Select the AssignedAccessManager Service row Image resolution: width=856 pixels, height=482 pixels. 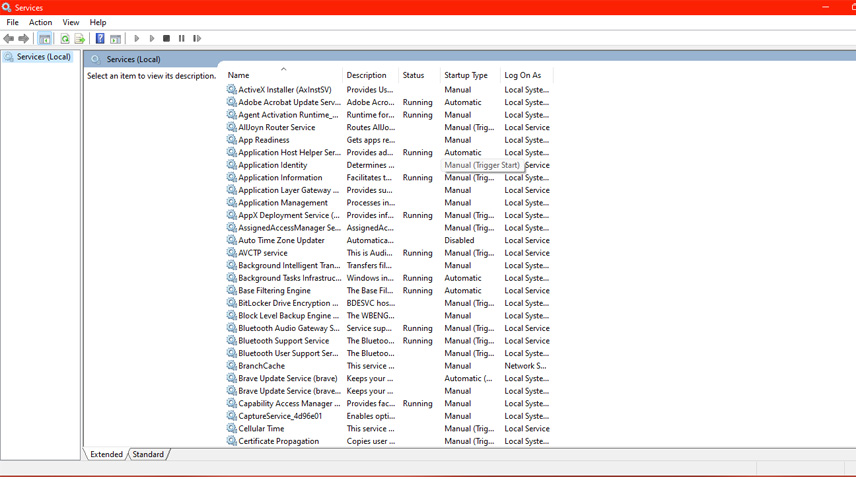(388, 228)
